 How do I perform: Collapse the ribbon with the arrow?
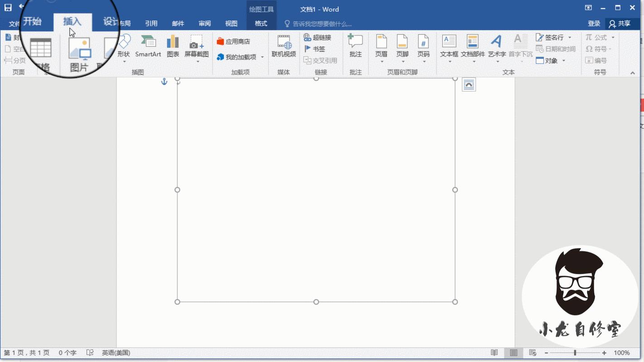pos(633,73)
